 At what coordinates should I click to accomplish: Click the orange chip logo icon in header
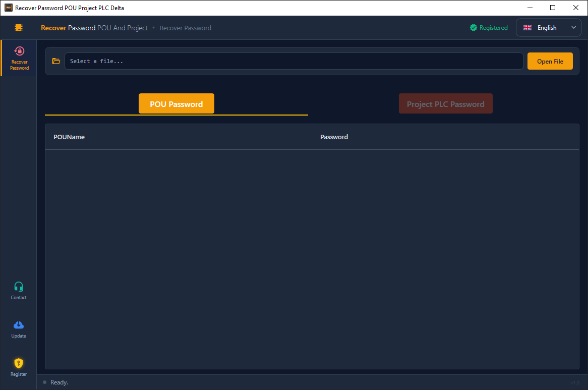(x=18, y=28)
